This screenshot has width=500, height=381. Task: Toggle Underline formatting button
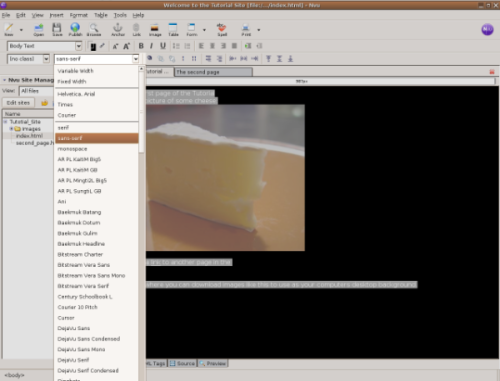163,46
